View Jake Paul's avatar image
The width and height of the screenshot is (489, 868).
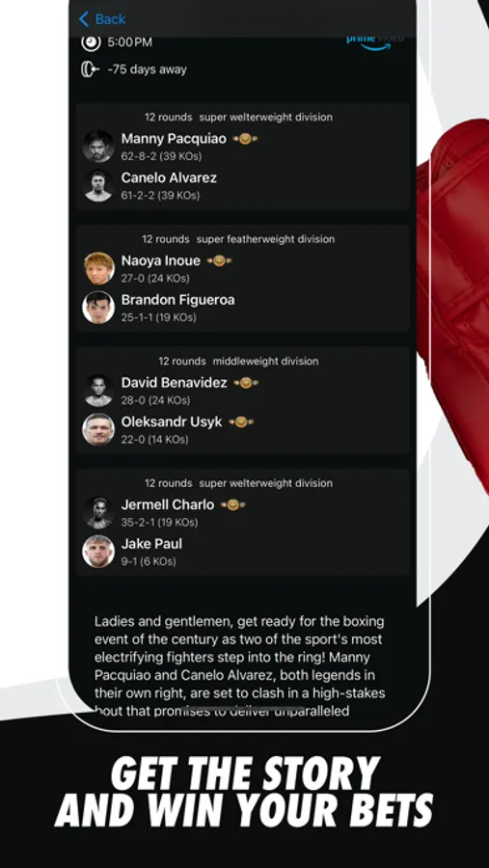[x=98, y=552]
